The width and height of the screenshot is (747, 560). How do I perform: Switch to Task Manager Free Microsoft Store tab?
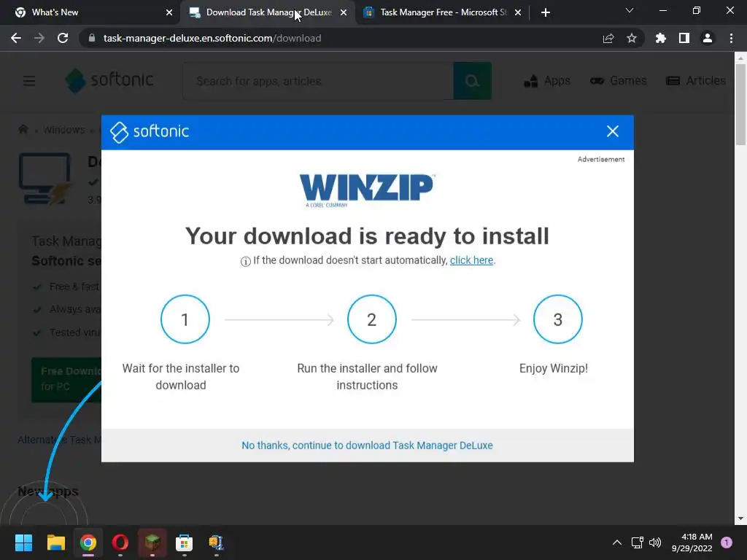(443, 12)
